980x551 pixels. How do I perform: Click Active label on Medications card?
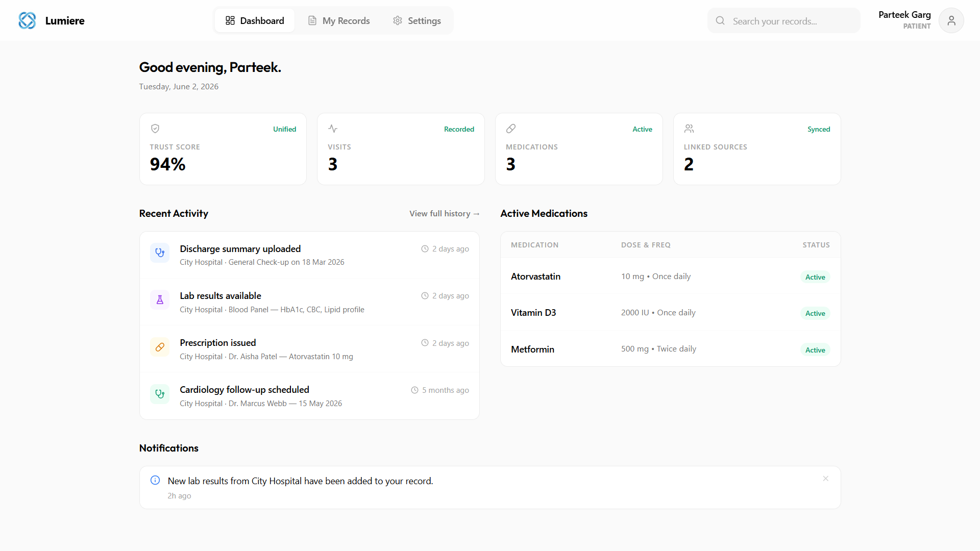(x=642, y=129)
